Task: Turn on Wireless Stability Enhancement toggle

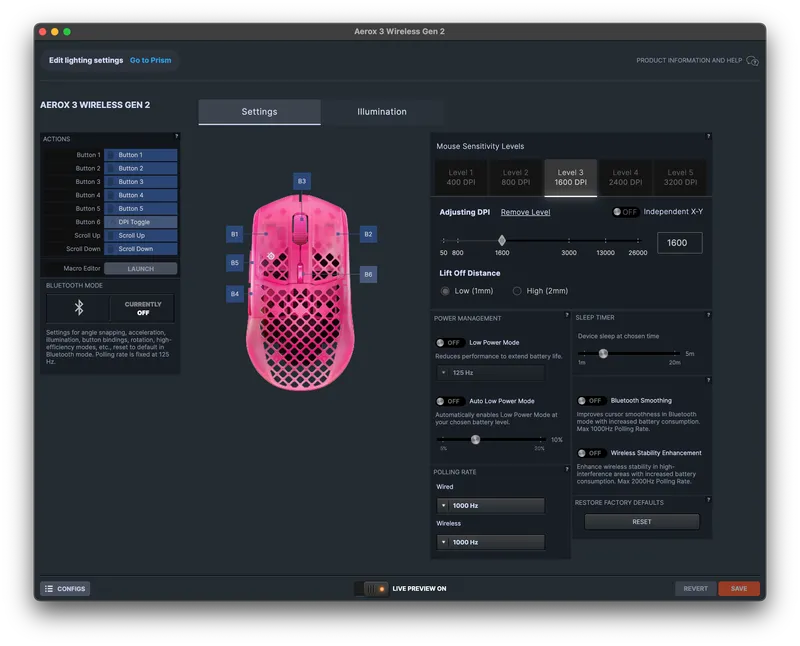Action: click(591, 453)
